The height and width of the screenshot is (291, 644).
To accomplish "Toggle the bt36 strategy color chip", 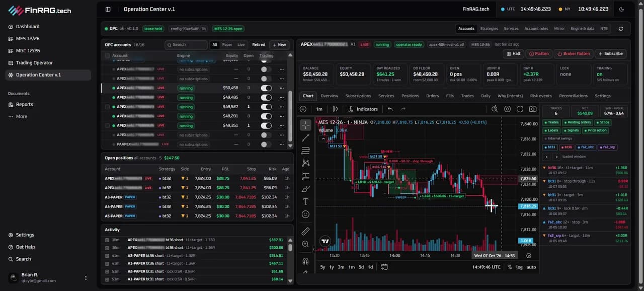I will (567, 147).
